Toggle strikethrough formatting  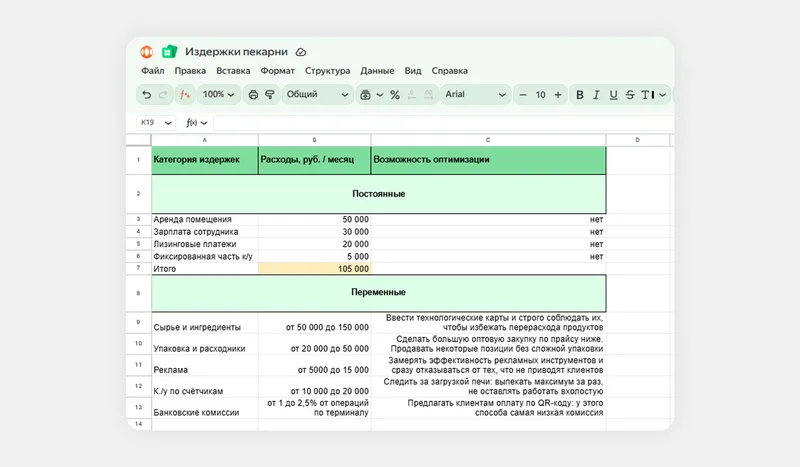pyautogui.click(x=630, y=94)
